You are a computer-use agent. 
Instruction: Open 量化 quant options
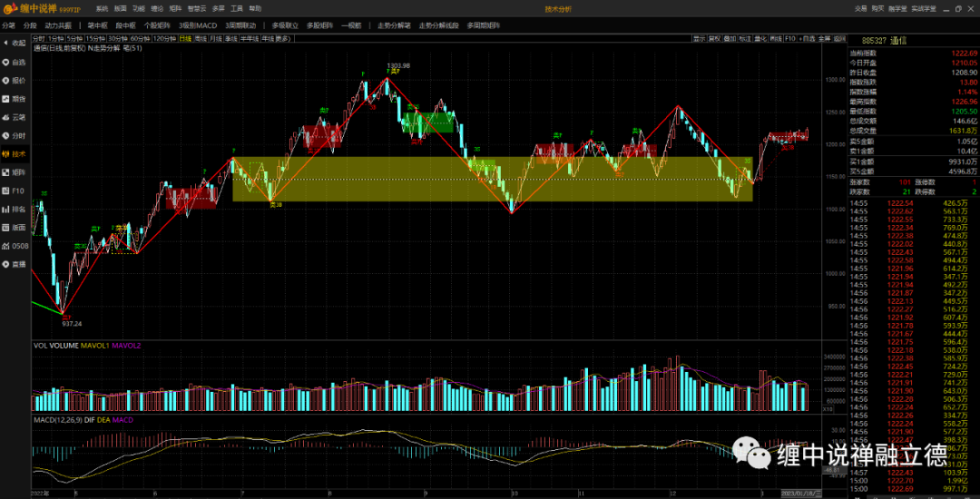click(x=760, y=39)
